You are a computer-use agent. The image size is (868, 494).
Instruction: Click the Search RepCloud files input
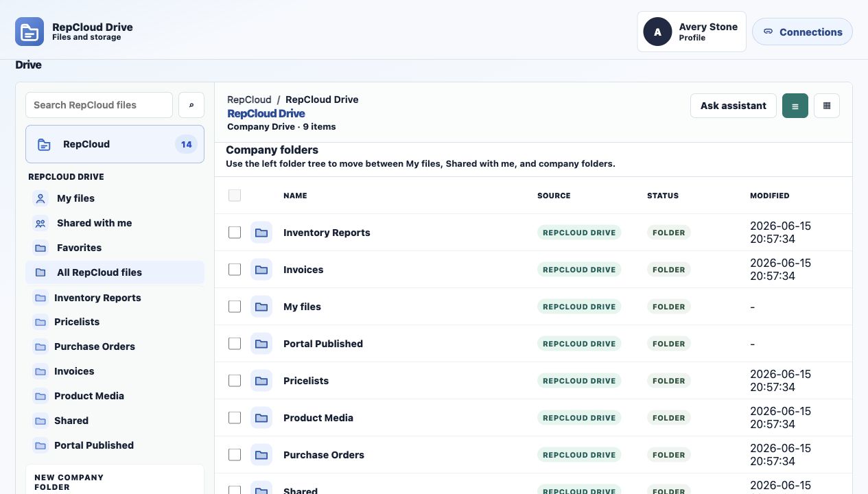coord(99,105)
